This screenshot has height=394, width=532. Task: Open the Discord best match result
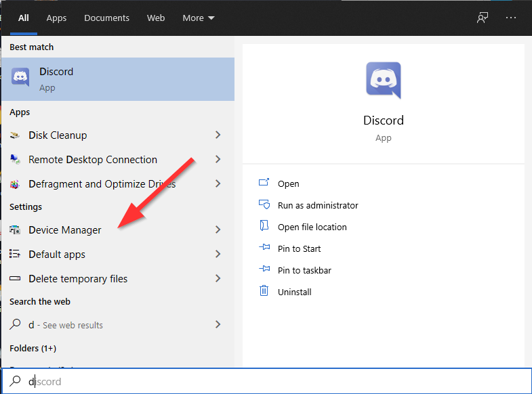click(x=118, y=79)
